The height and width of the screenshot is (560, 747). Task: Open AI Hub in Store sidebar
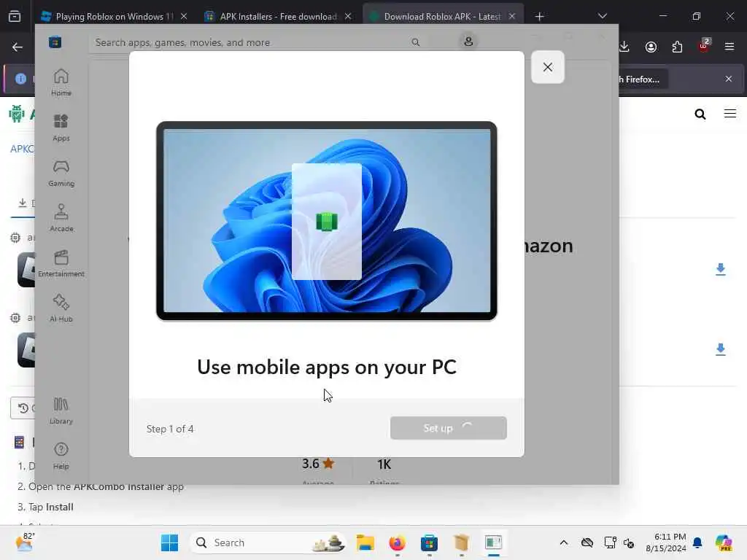[61, 308]
